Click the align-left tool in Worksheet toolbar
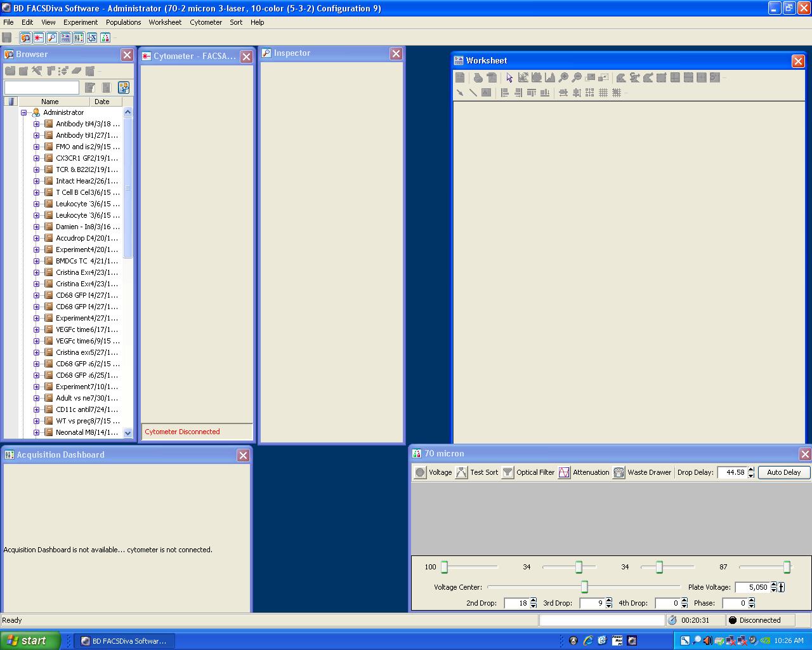 (505, 93)
